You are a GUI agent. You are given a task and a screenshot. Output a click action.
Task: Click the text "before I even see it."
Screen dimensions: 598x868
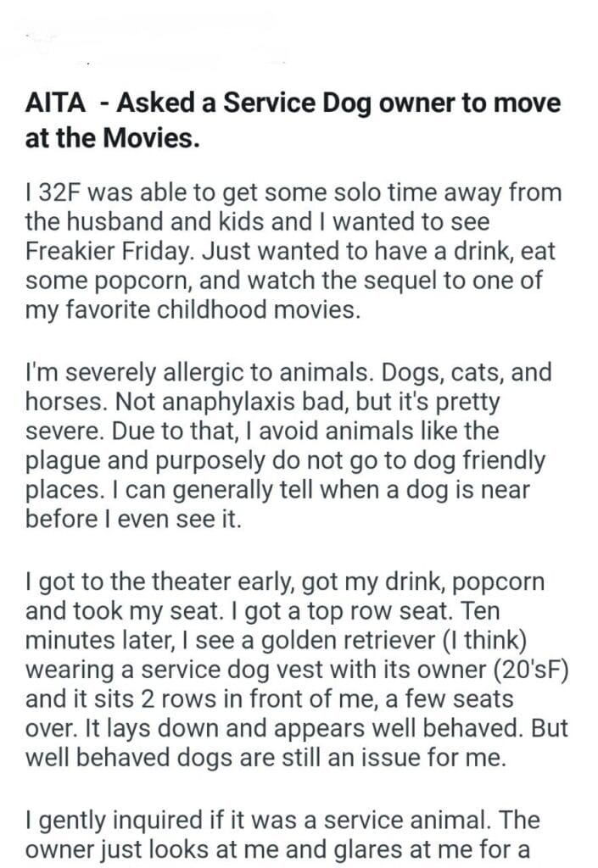(x=133, y=519)
